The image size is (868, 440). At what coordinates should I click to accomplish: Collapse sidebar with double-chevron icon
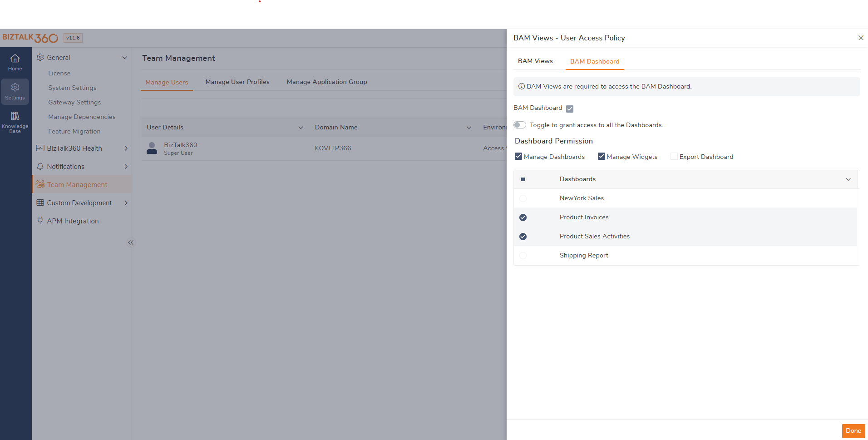coord(131,242)
